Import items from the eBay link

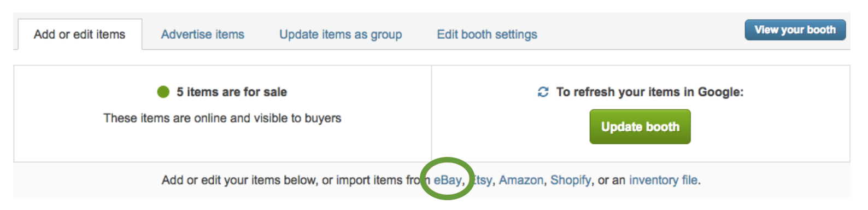(448, 180)
